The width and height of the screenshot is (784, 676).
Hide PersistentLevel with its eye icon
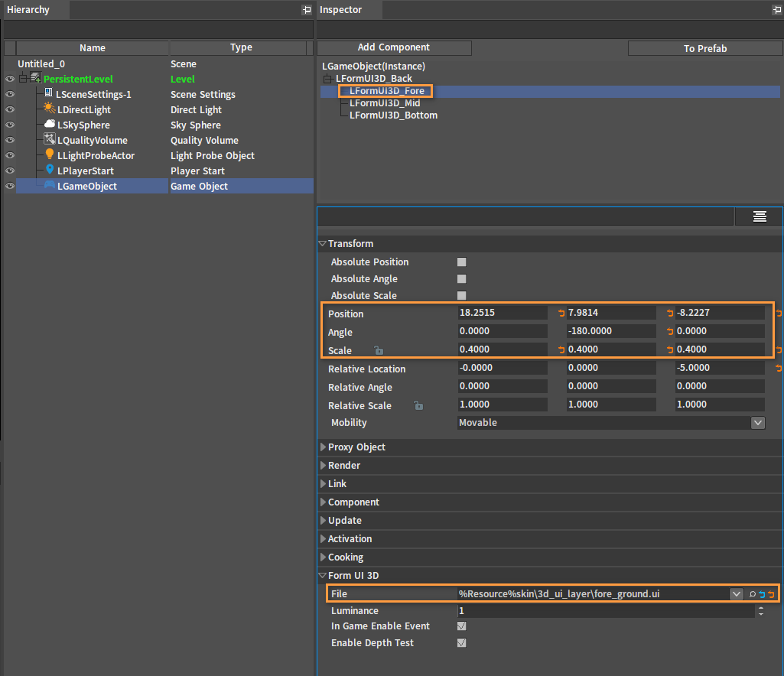(x=9, y=79)
